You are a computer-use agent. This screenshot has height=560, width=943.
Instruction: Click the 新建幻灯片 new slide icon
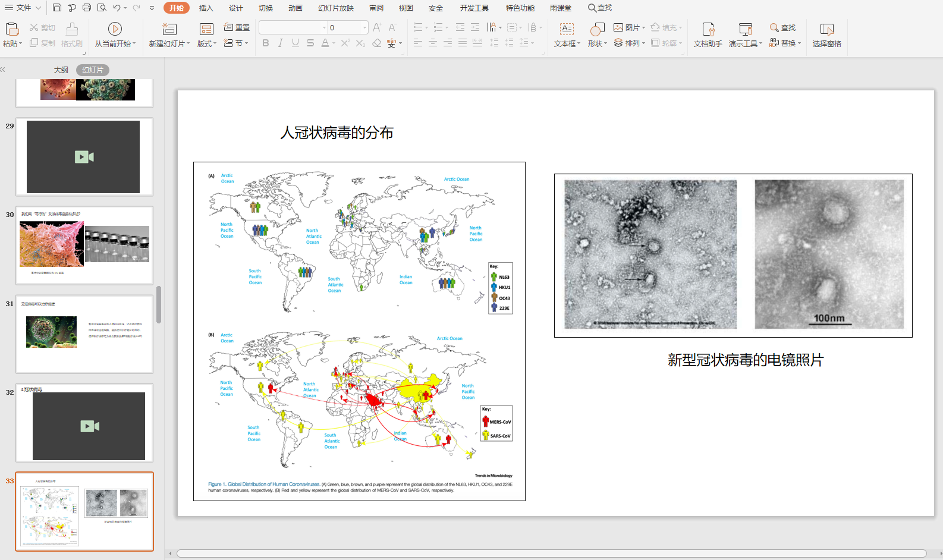pos(169,29)
